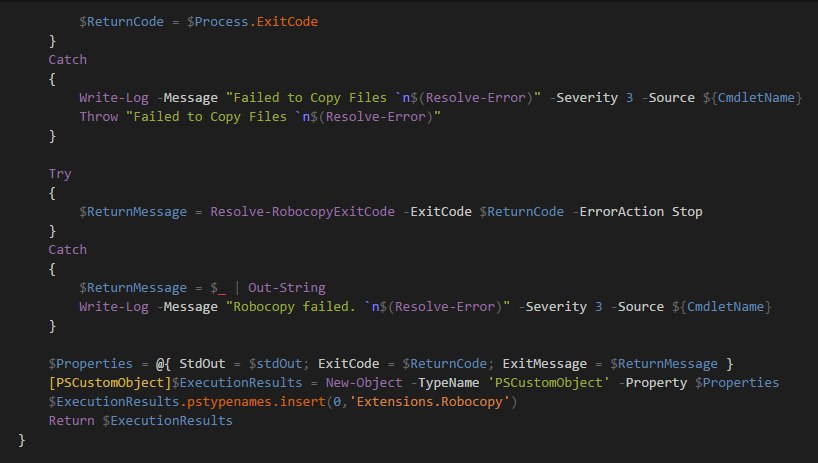Click the @{ hashtable opener

[163, 363]
